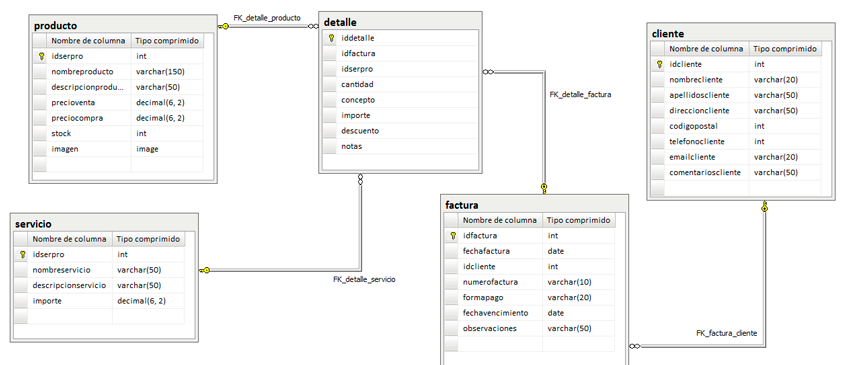The width and height of the screenshot is (850, 365).
Task: Click the FK_detalle_producto relationship label
Action: click(267, 18)
